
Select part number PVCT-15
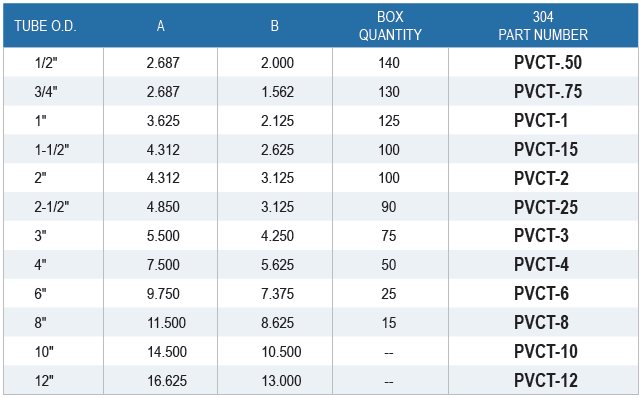pos(546,150)
